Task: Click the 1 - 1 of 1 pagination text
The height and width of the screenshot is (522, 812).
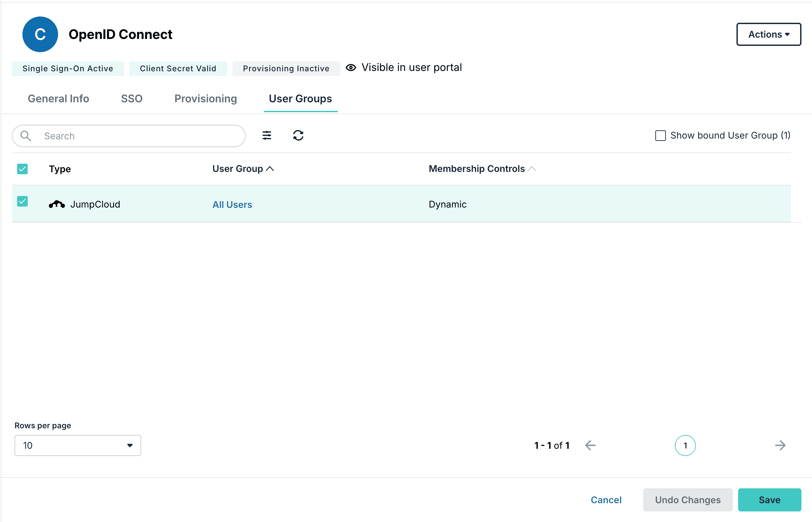Action: [552, 445]
